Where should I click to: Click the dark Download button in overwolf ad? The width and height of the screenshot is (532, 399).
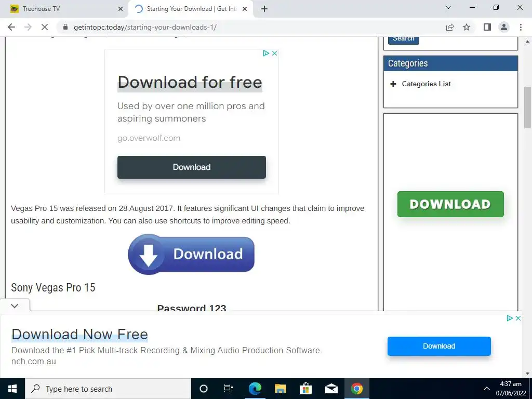pyautogui.click(x=192, y=167)
